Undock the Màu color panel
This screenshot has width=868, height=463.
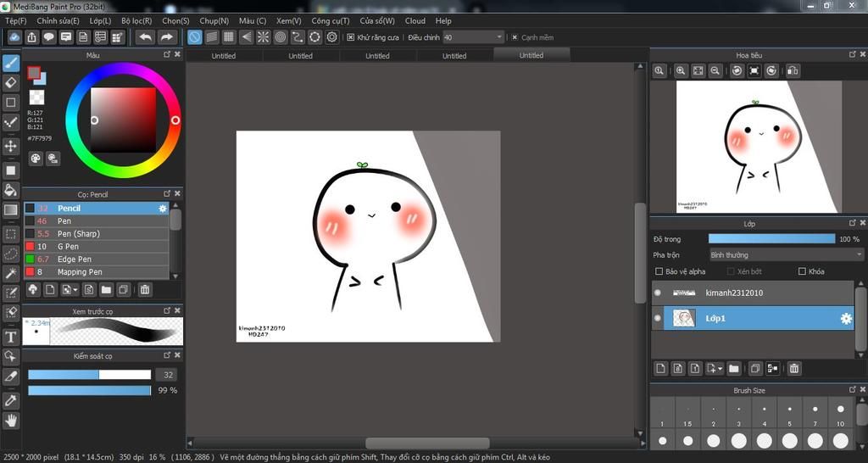167,54
